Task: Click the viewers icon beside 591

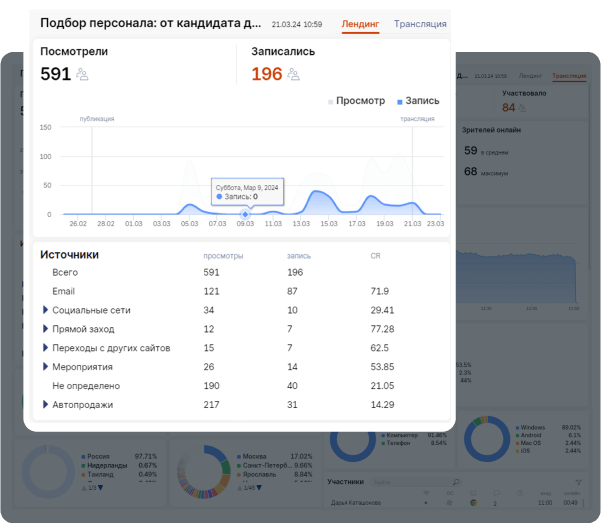Action: pyautogui.click(x=83, y=74)
